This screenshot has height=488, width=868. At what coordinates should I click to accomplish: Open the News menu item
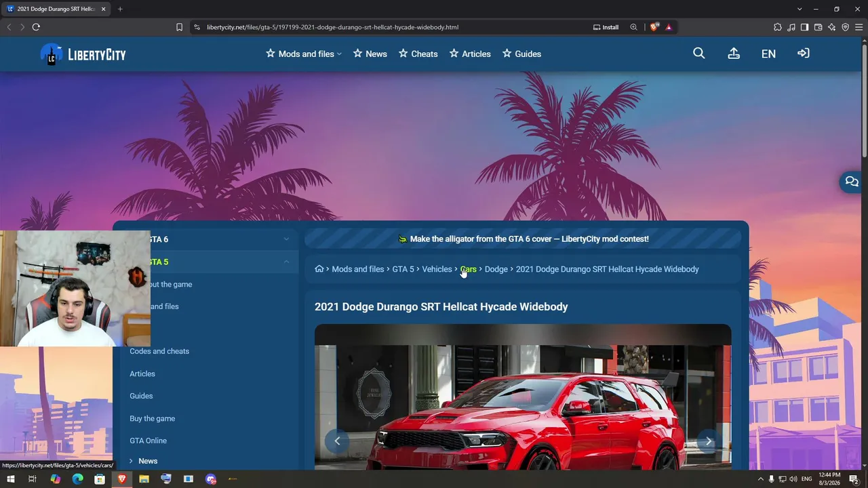(370, 54)
